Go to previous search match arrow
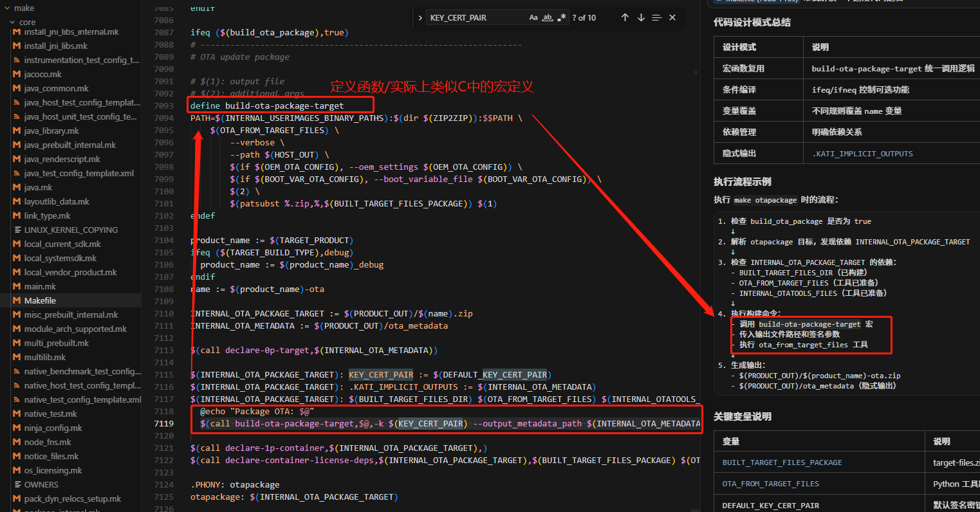This screenshot has width=980, height=512. [625, 17]
